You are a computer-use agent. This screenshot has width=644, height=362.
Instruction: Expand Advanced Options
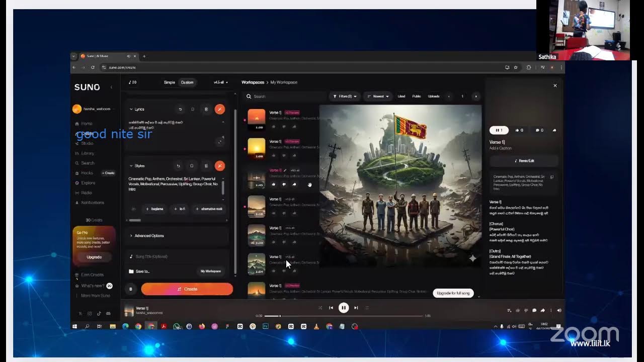[178, 236]
